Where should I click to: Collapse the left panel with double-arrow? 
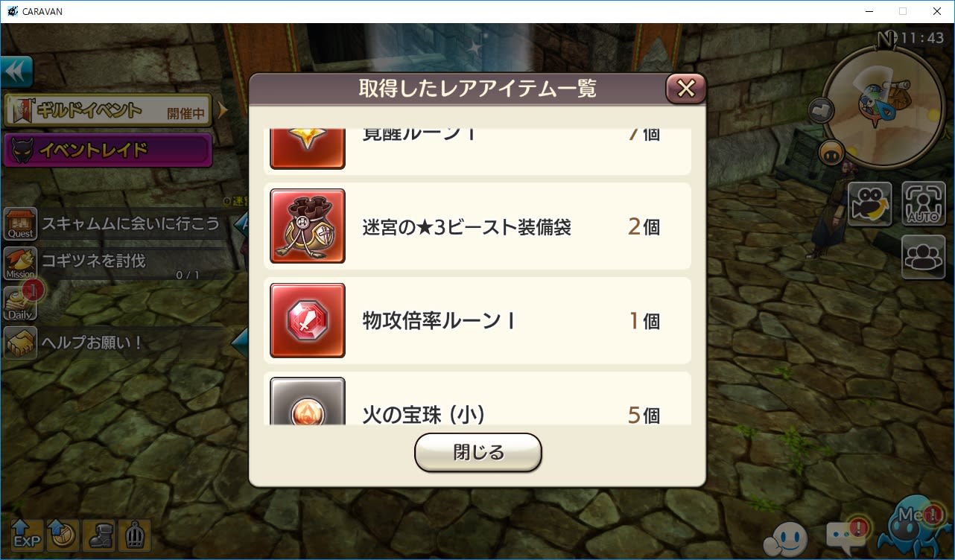coord(16,73)
